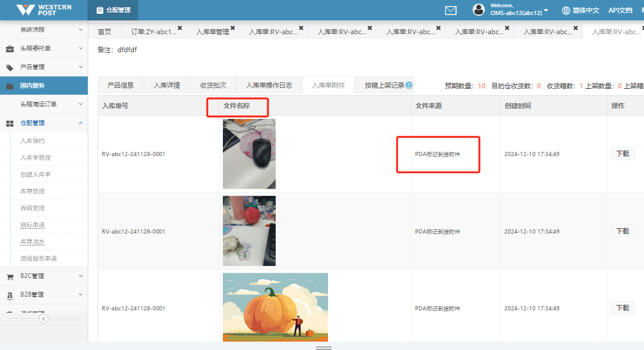Image resolution: width=644 pixels, height=350 pixels.
Task: Expand B2B管理 chevron
Action: click(80, 294)
